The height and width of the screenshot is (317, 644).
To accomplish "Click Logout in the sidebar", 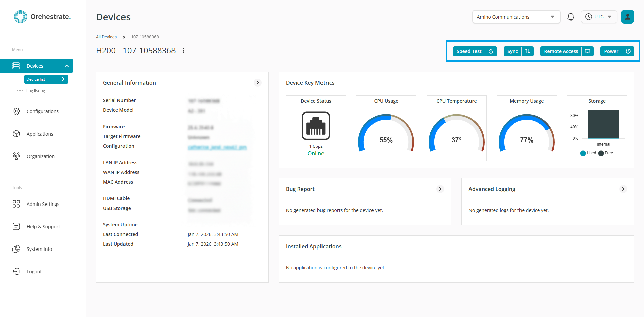I will pos(34,272).
